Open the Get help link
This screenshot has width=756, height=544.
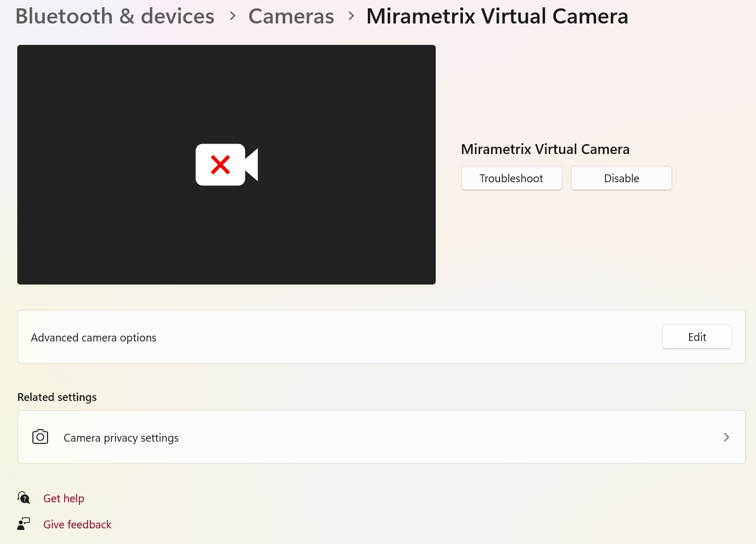pyautogui.click(x=64, y=499)
